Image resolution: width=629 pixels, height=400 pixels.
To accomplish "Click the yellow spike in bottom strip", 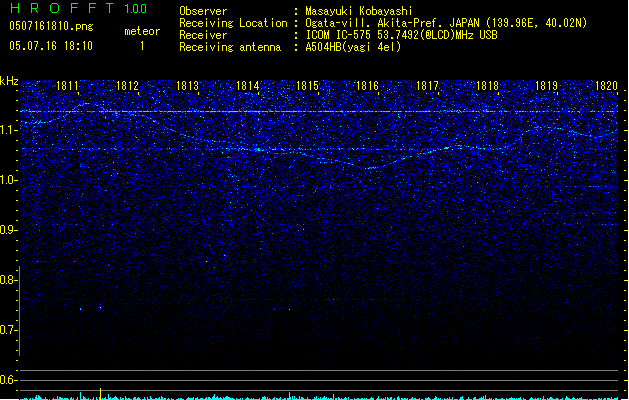I will (x=100, y=391).
